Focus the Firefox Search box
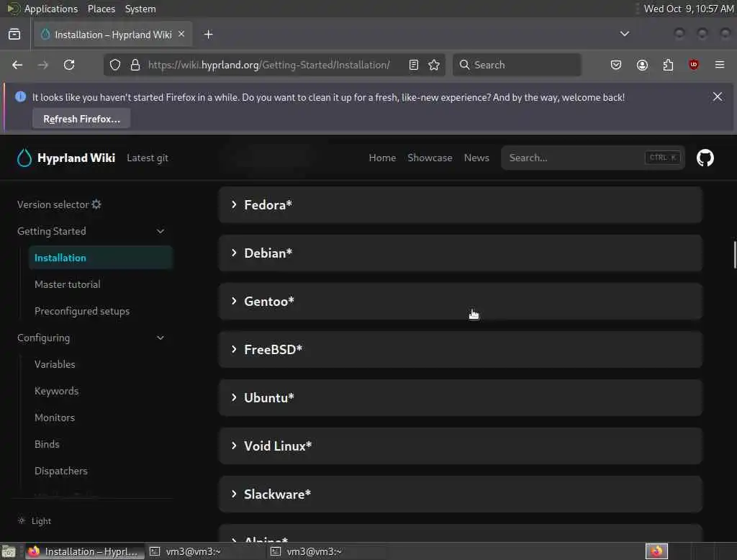737x560 pixels. 517,65
